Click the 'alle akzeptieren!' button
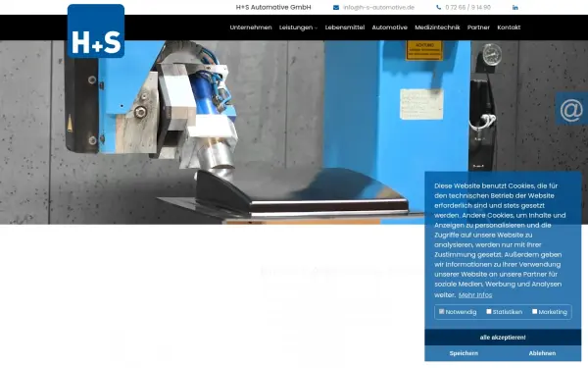This screenshot has width=588, height=368. pos(503,338)
